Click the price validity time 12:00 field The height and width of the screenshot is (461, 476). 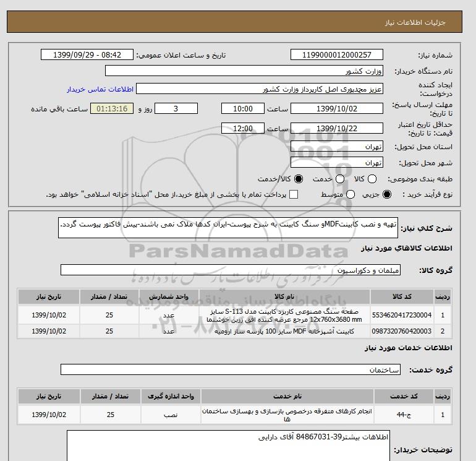[242, 128]
